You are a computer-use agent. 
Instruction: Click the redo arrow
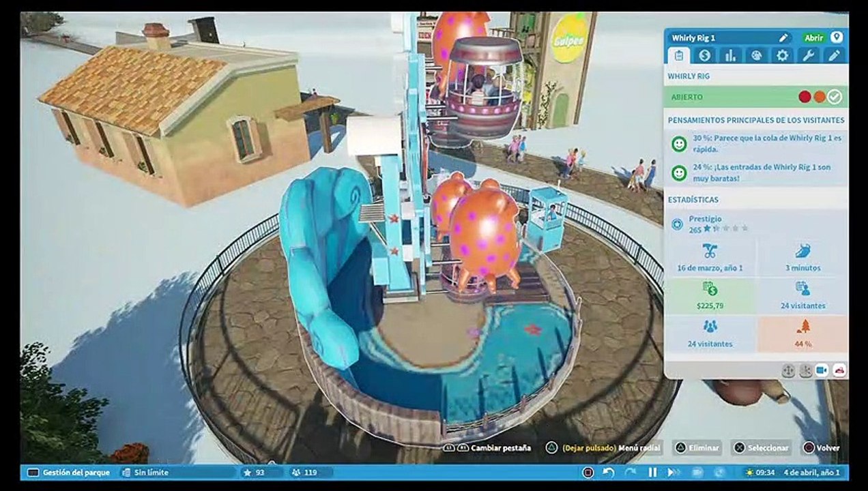point(630,472)
